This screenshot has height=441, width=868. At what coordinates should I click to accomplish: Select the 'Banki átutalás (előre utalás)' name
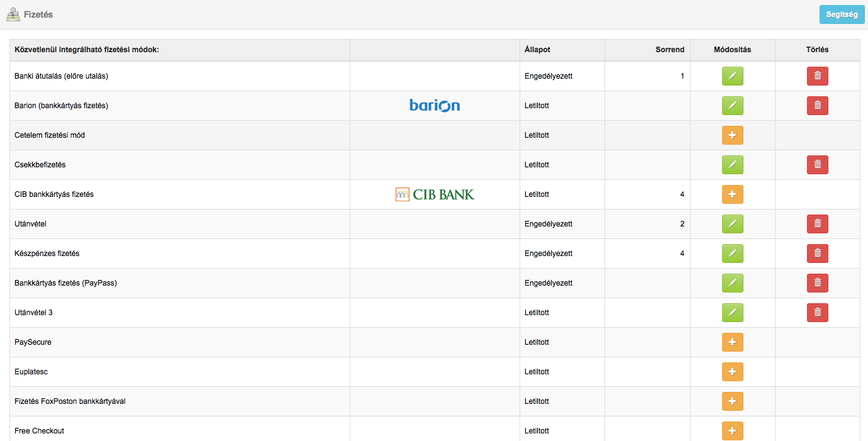point(62,76)
